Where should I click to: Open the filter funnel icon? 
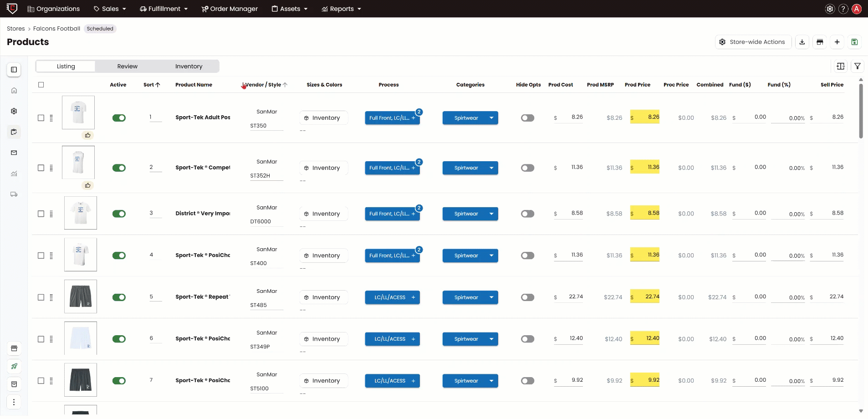[x=858, y=66]
